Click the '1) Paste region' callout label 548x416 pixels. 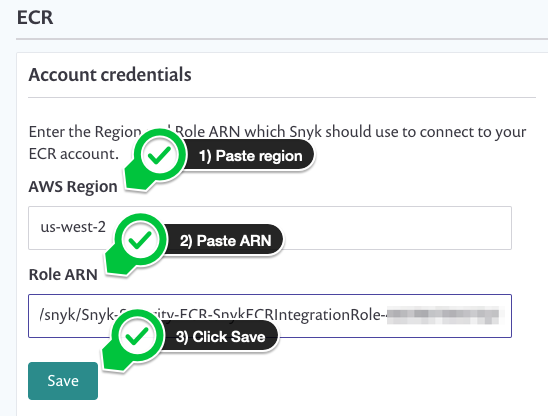(x=250, y=156)
